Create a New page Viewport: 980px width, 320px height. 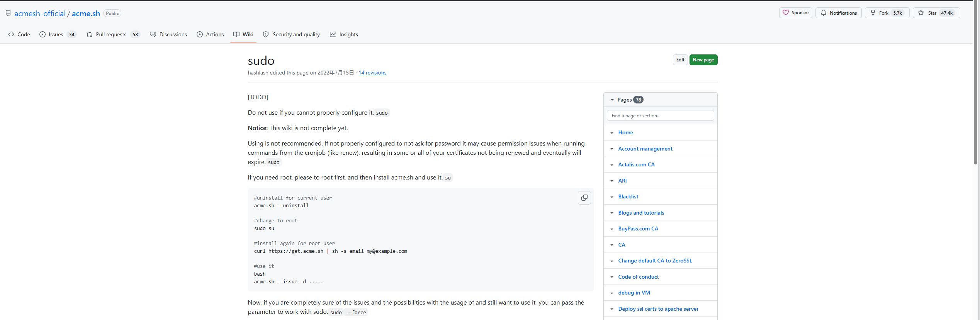pos(703,60)
